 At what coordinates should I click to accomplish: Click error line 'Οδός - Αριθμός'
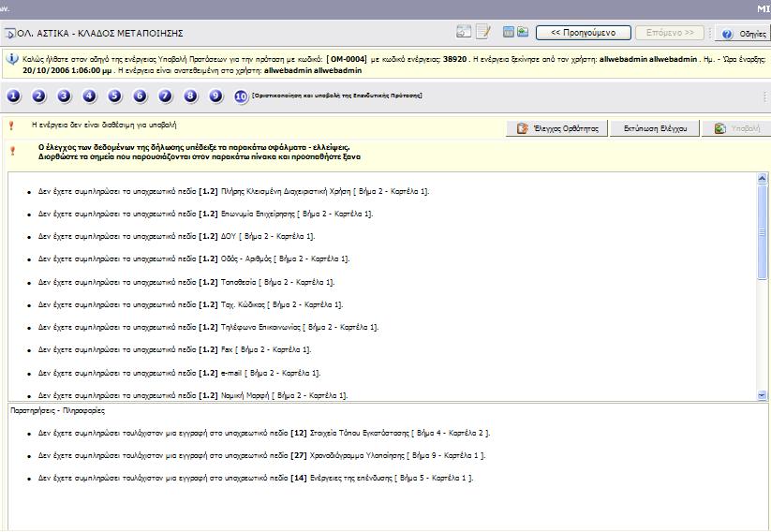[x=194, y=259]
